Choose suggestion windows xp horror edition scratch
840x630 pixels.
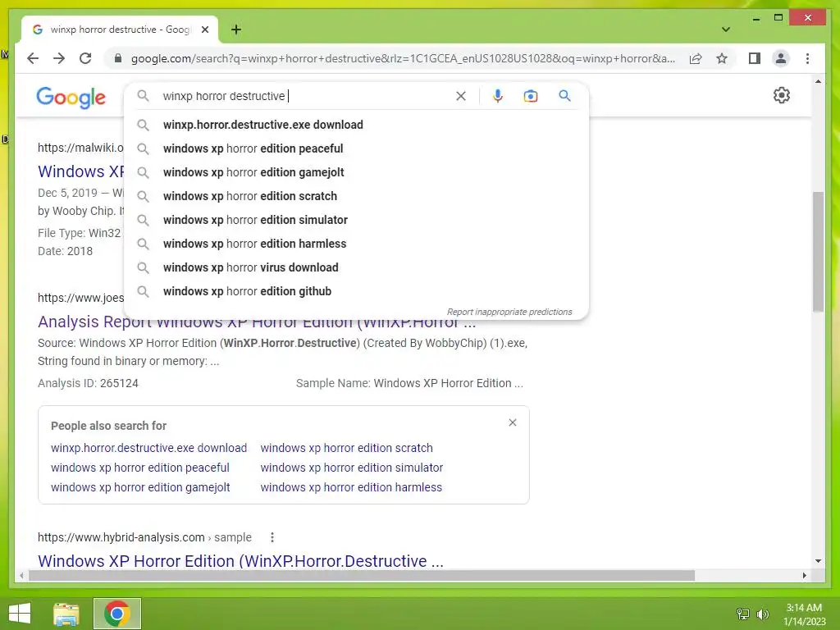click(356, 196)
